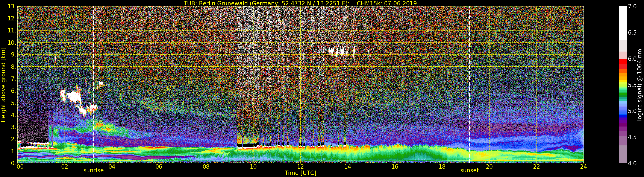The width and height of the screenshot is (644, 177).
Task: Click the y-axis tick label '12.'
Action: pyautogui.click(x=12, y=18)
